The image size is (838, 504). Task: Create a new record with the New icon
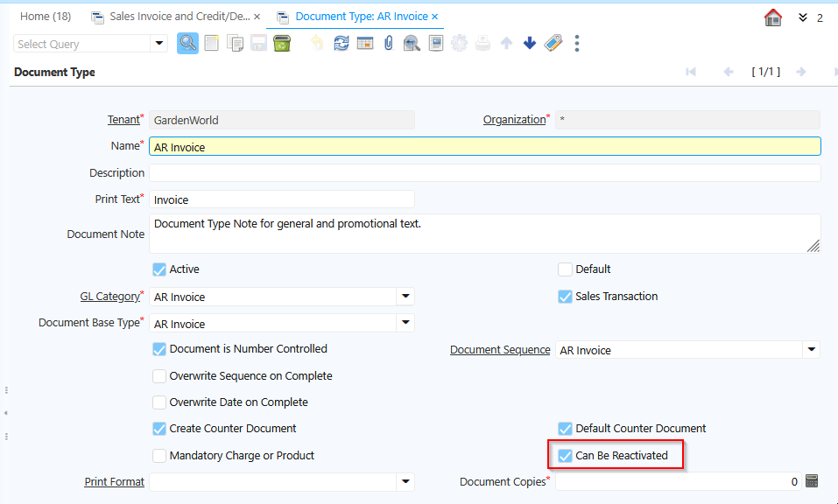tap(211, 43)
